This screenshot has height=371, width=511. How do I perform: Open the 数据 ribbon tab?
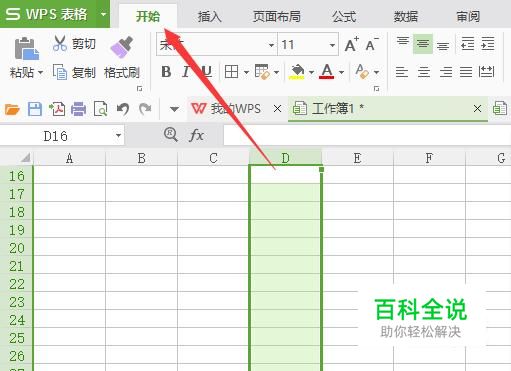[x=406, y=16]
